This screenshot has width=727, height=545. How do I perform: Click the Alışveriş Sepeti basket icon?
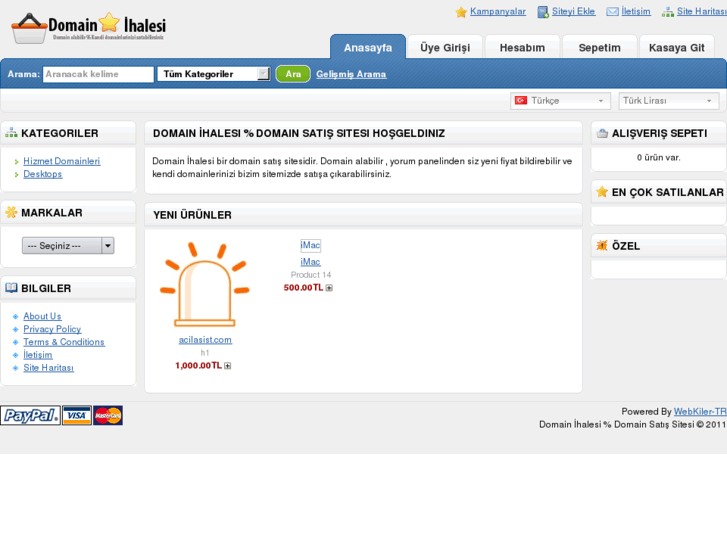click(602, 134)
